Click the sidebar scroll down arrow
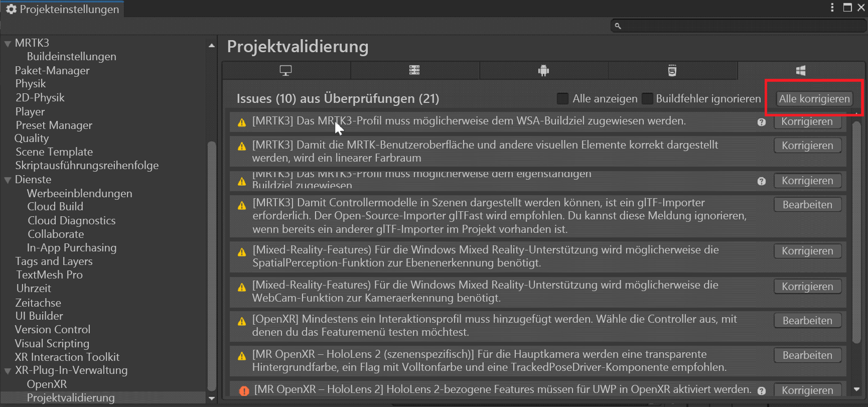Image resolution: width=868 pixels, height=407 pixels. 212,398
